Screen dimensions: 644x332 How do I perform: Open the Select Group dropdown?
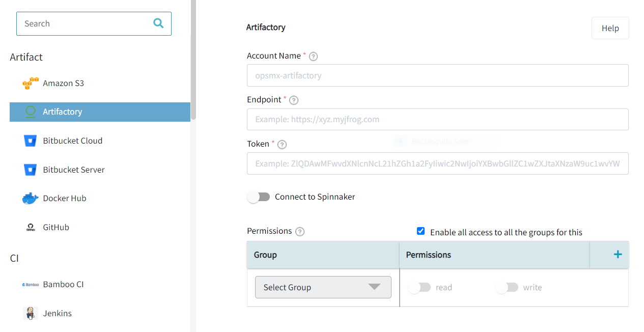click(323, 287)
